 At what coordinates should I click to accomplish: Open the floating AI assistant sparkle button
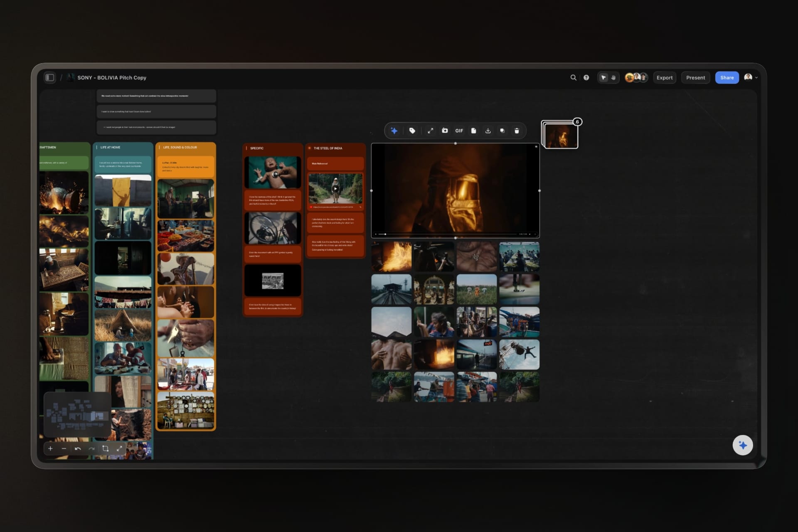coord(743,445)
